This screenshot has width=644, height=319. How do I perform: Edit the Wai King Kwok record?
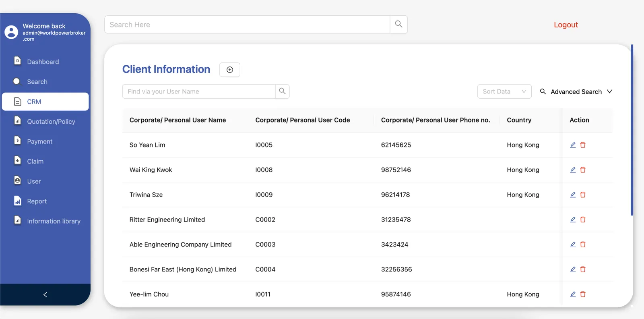point(573,170)
